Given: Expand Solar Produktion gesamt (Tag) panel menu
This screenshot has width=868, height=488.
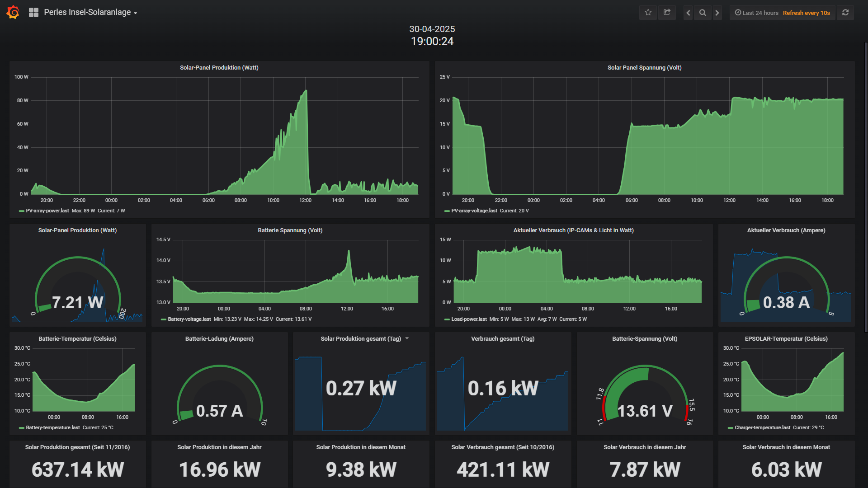Looking at the screenshot, I should [x=407, y=338].
